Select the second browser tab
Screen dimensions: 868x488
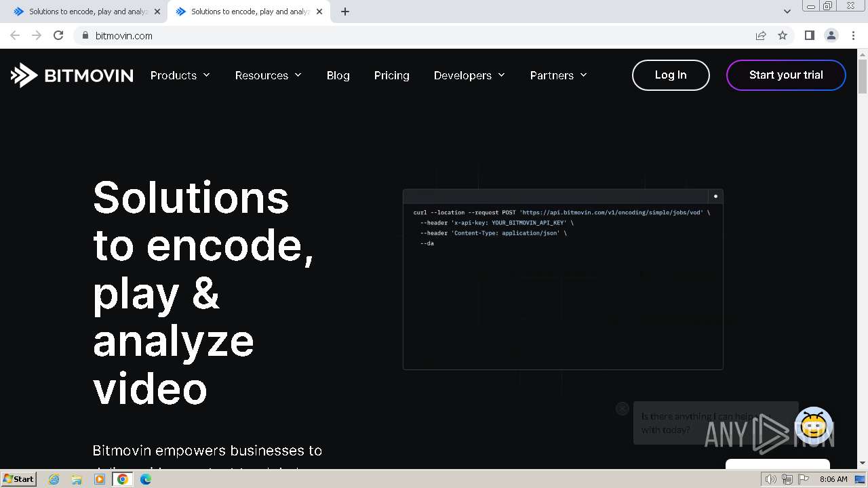point(248,12)
